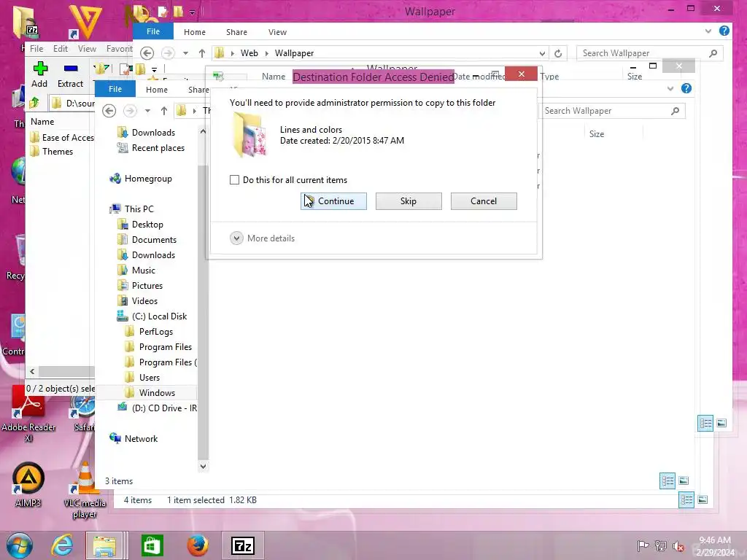This screenshot has height=560, width=747.
Task: Click the Skip button
Action: tap(409, 201)
